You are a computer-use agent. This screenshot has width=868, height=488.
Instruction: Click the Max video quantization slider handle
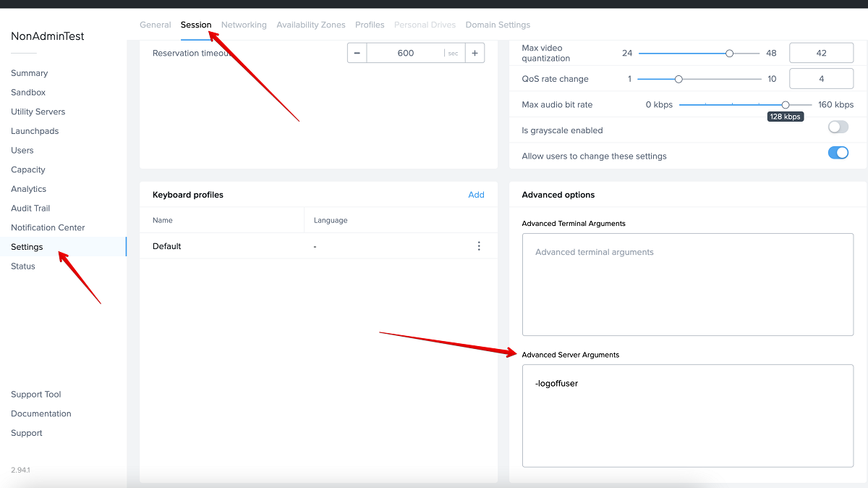click(x=729, y=54)
